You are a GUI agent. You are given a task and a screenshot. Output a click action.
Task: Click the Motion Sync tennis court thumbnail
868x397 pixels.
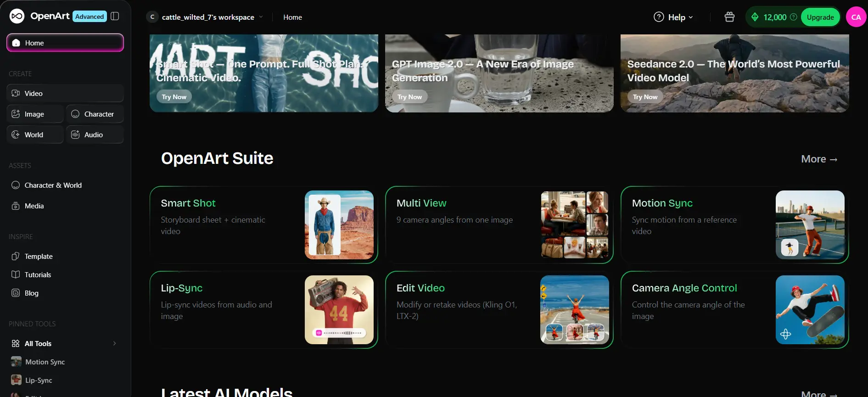click(x=810, y=225)
